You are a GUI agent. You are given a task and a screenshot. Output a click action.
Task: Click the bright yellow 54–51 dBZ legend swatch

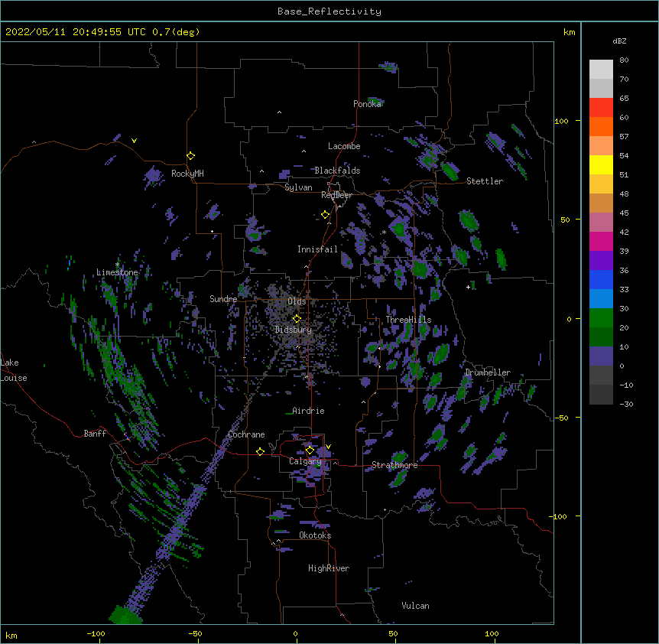(601, 164)
